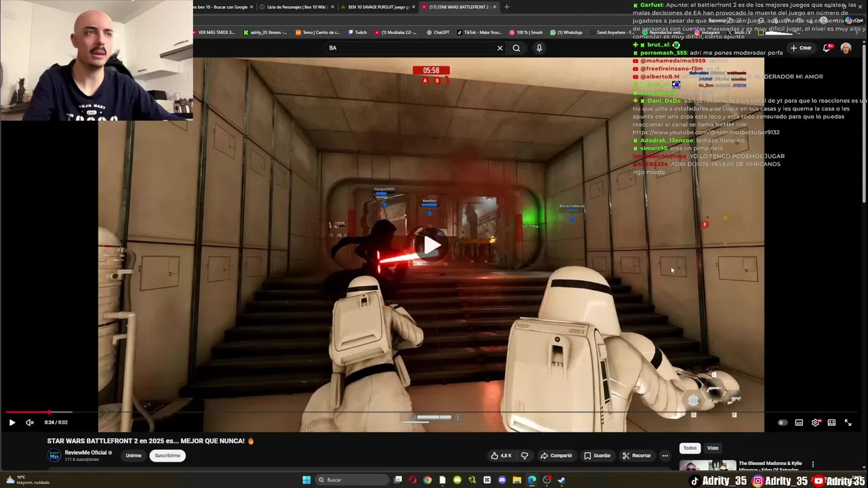Start voice search with the microphone
This screenshot has width=868, height=488.
click(x=539, y=48)
